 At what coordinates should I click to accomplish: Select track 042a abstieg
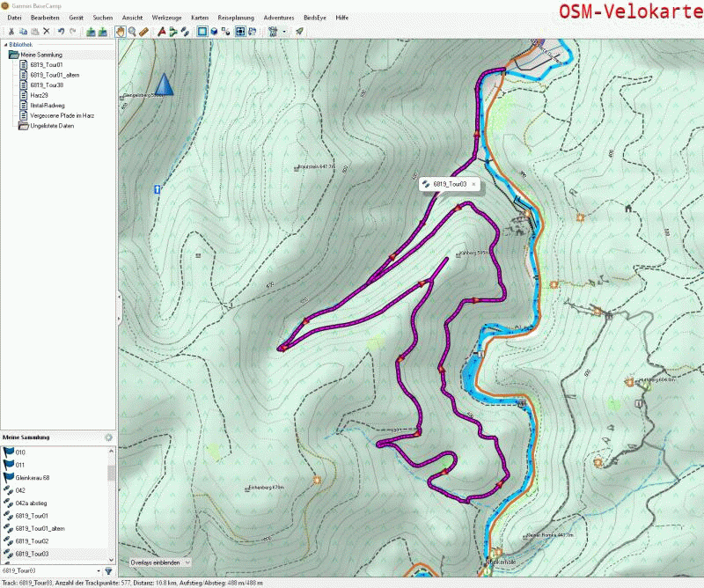click(x=31, y=503)
